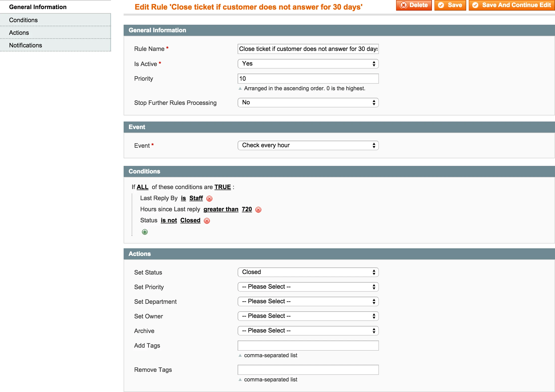The height and width of the screenshot is (392, 555).
Task: Switch to the Notifications section
Action: pyautogui.click(x=25, y=45)
